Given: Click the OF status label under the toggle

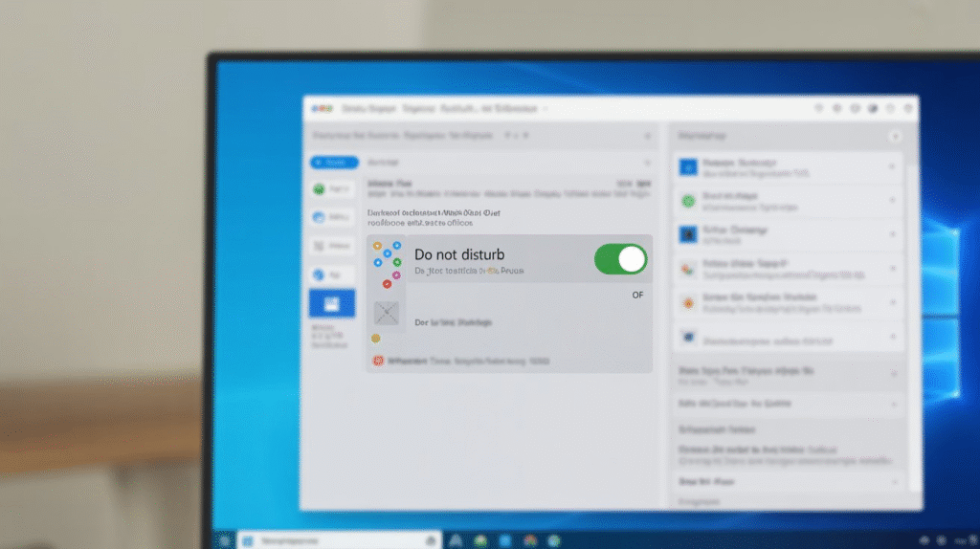Looking at the screenshot, I should click(x=637, y=296).
